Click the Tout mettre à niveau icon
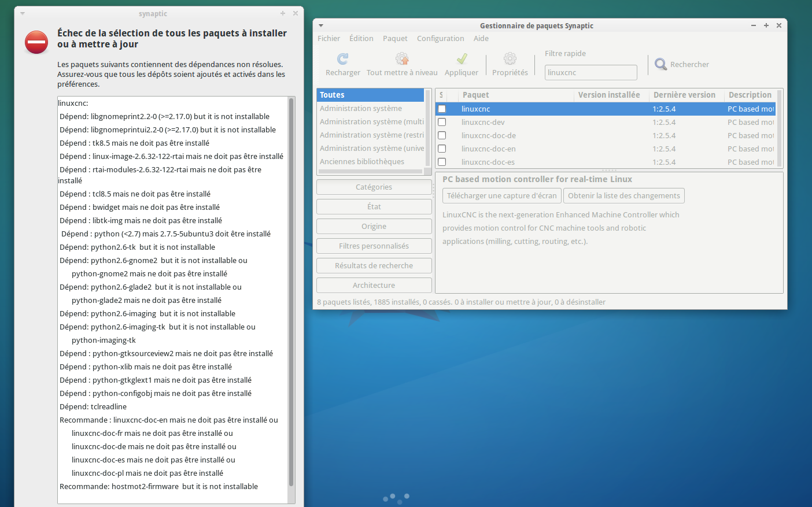 (402, 59)
